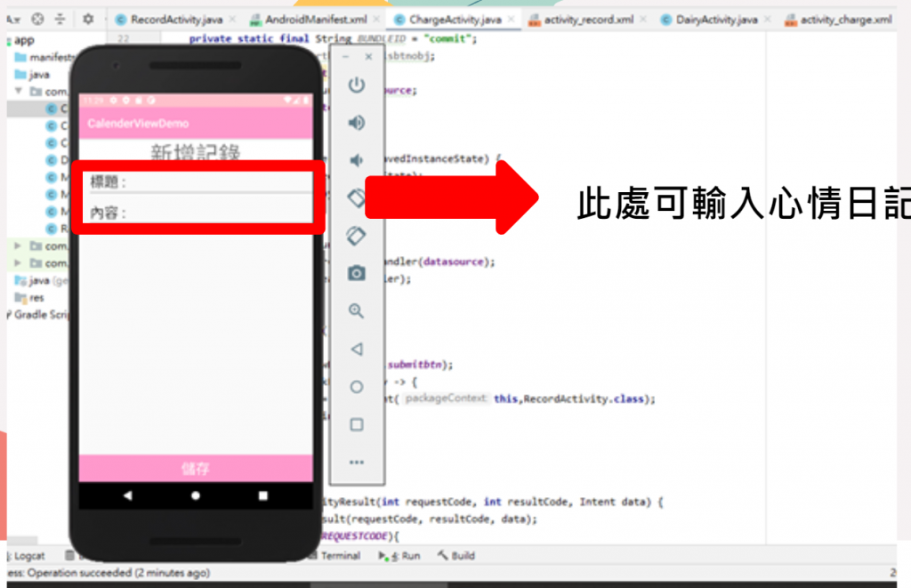Tap phone navigation Home button

point(196,495)
